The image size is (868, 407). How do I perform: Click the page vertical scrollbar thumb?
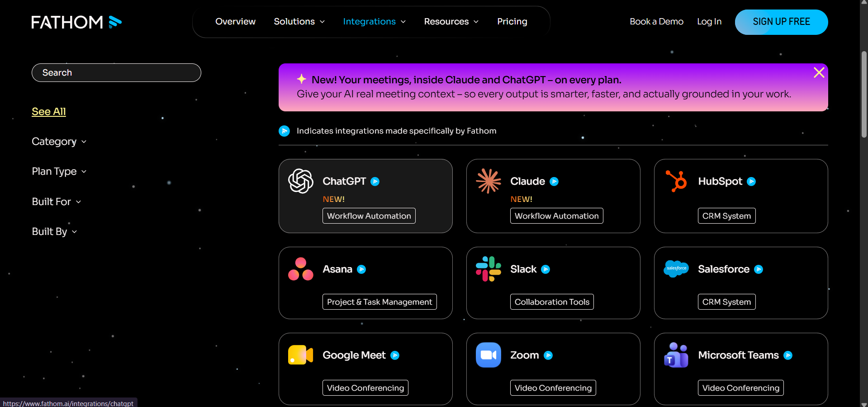point(864,94)
